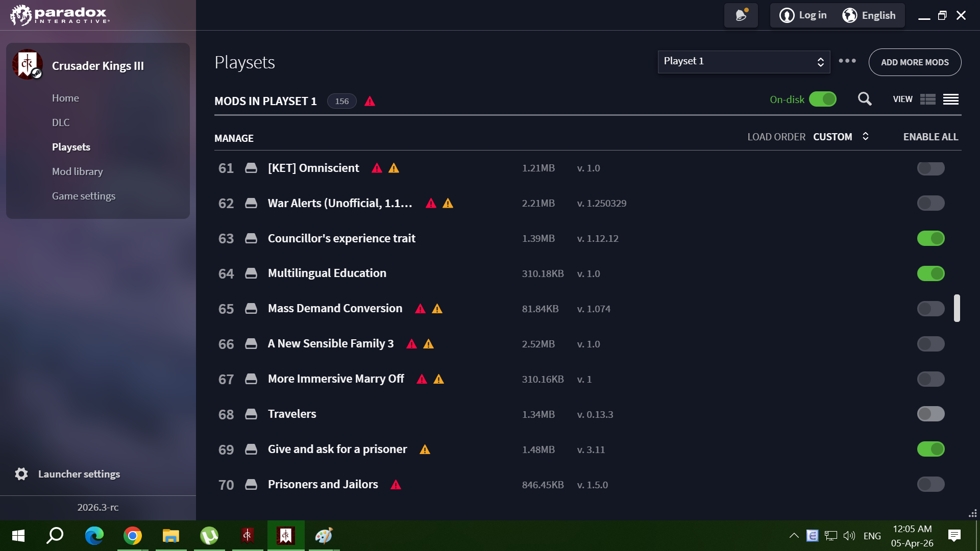Click yellow warning icon on [KET] Omniscient
The height and width of the screenshot is (551, 980).
click(394, 168)
